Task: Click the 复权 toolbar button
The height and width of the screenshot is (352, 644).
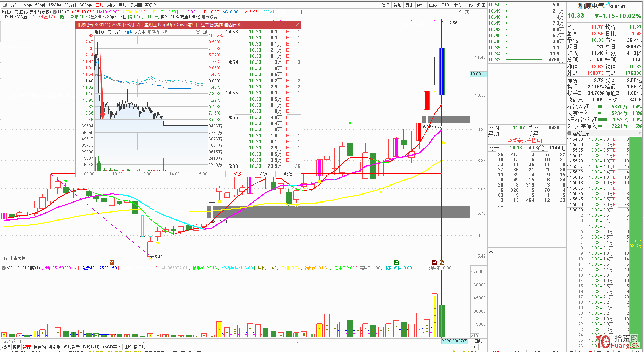Action: point(386,5)
